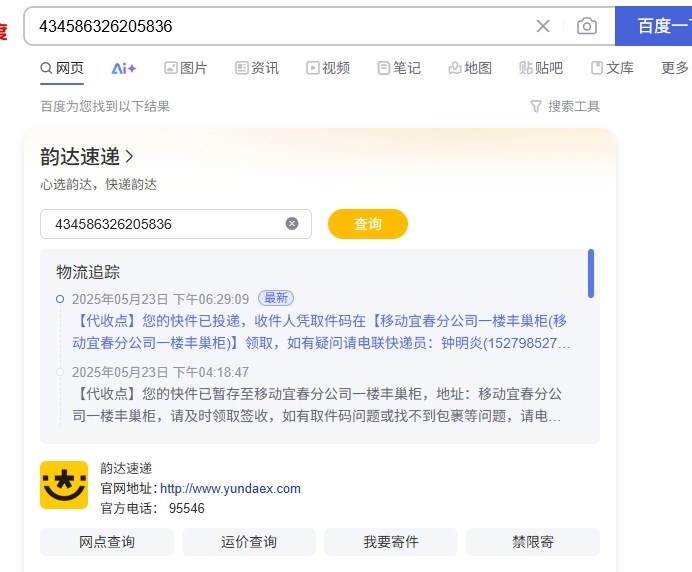This screenshot has height=572, width=692.
Task: Click the 05月23日 下午06:29:09 tracking entry text
Action: click(322, 332)
